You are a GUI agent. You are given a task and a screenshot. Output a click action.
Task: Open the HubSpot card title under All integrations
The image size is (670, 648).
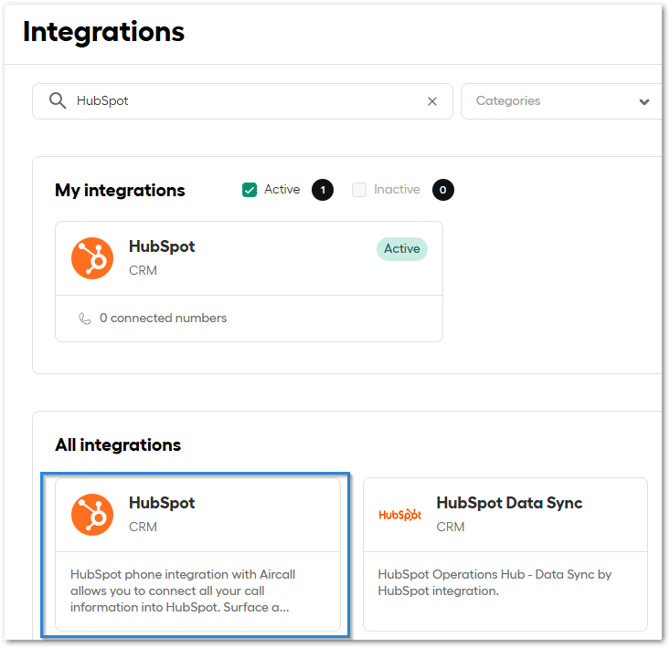click(162, 503)
